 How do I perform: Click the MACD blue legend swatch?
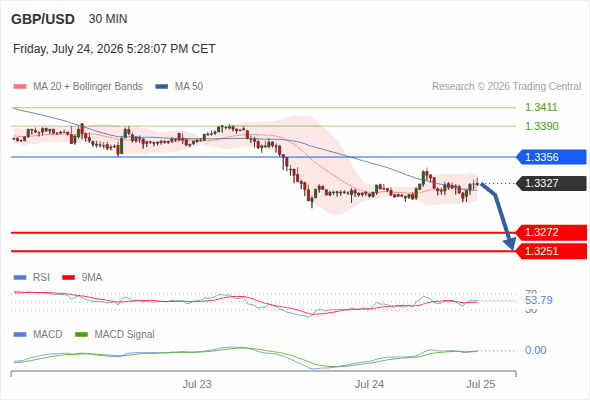(20, 335)
